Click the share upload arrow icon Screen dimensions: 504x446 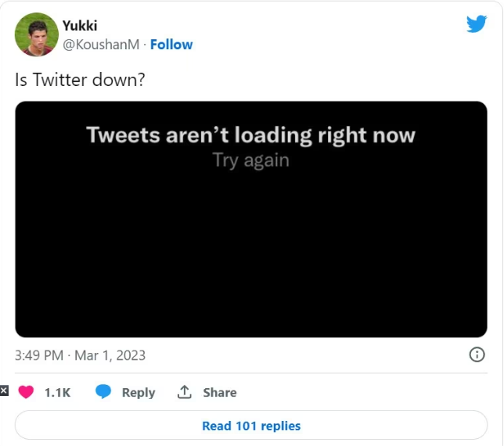(185, 392)
